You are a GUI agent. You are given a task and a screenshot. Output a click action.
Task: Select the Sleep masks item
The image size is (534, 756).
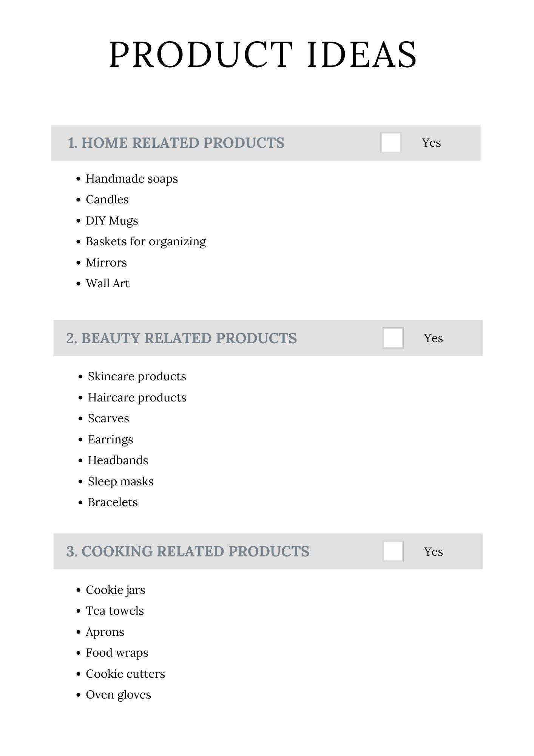[x=120, y=482]
